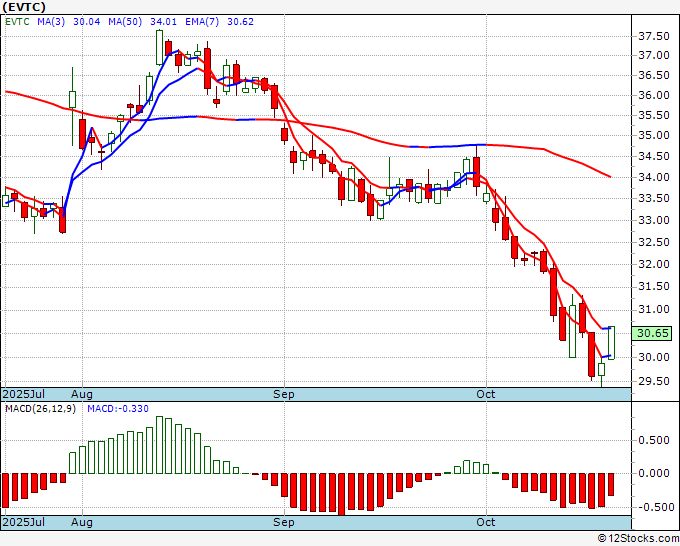The width and height of the screenshot is (680, 546).
Task: Click the MACD:-0.330 value readout
Action: click(116, 408)
